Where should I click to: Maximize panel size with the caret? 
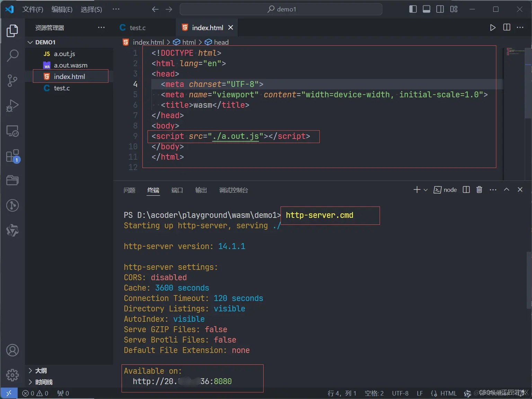point(506,189)
